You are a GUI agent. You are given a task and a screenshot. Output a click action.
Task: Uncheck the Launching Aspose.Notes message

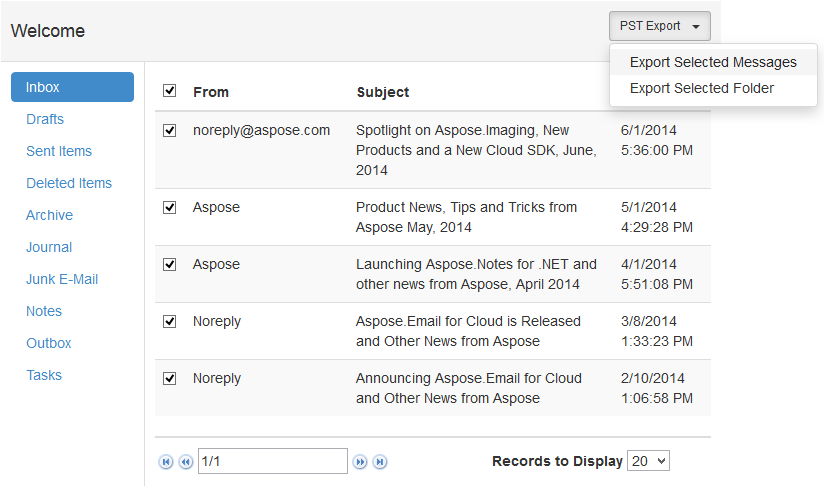point(169,264)
